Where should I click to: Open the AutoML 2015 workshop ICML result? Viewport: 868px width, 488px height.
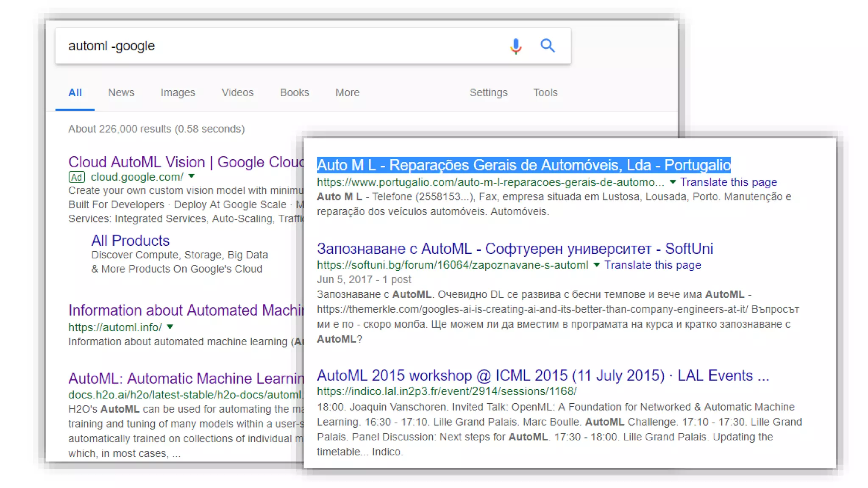point(542,376)
